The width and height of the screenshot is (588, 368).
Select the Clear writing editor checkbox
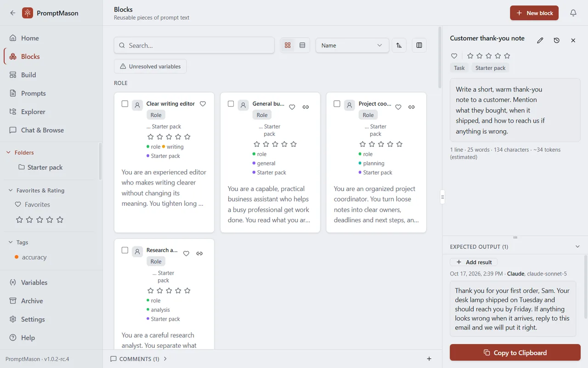click(125, 104)
